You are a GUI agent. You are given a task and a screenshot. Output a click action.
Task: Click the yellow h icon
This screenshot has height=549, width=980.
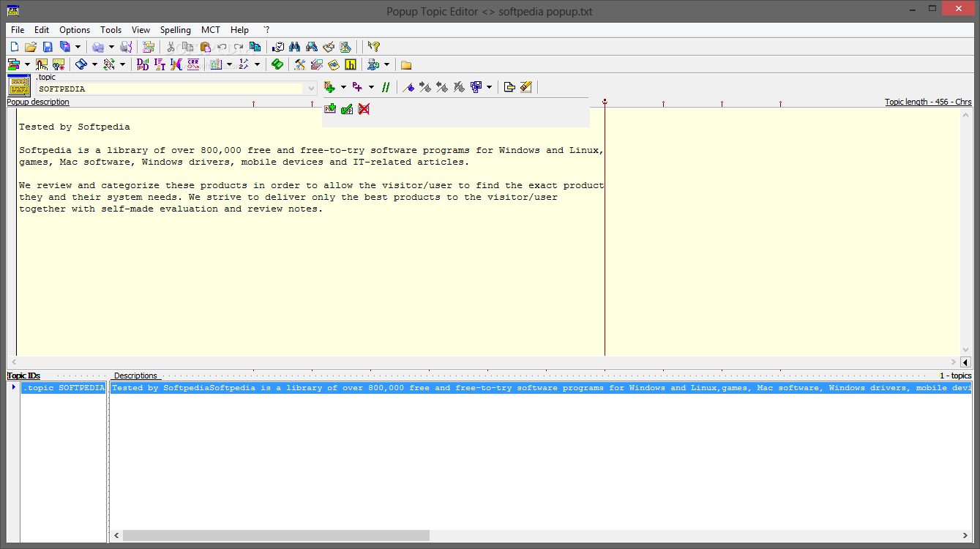point(351,64)
